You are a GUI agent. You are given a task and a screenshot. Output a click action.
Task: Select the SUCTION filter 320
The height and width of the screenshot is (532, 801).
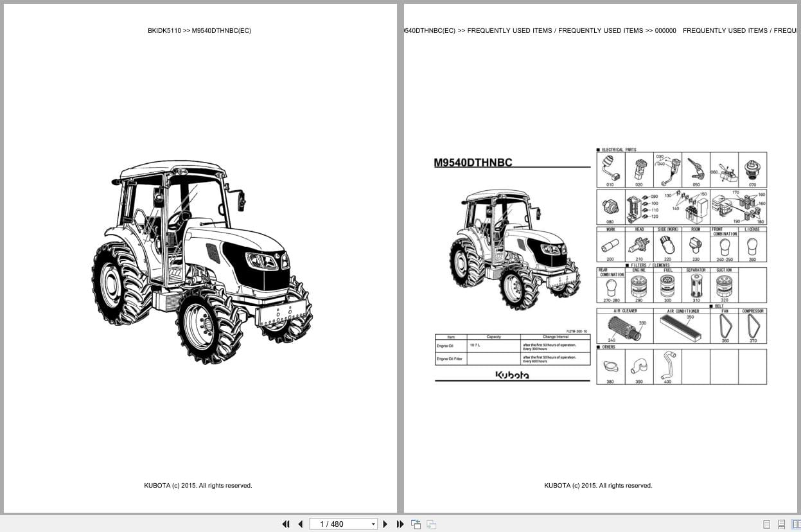[x=725, y=285]
